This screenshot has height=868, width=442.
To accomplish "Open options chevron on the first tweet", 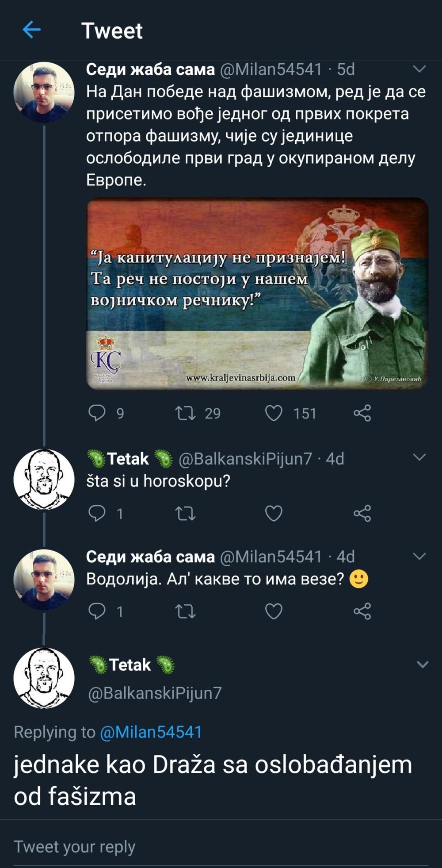I will click(419, 69).
